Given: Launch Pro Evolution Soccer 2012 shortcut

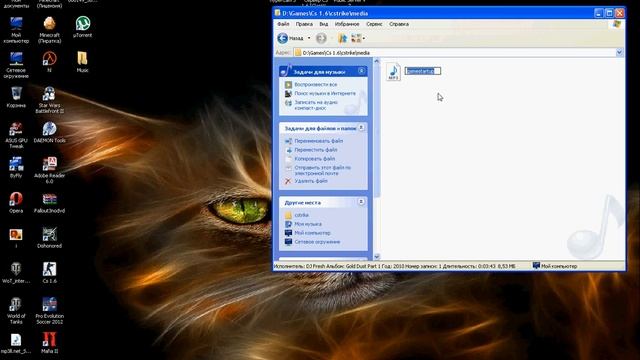Looking at the screenshot, I should 49,311.
